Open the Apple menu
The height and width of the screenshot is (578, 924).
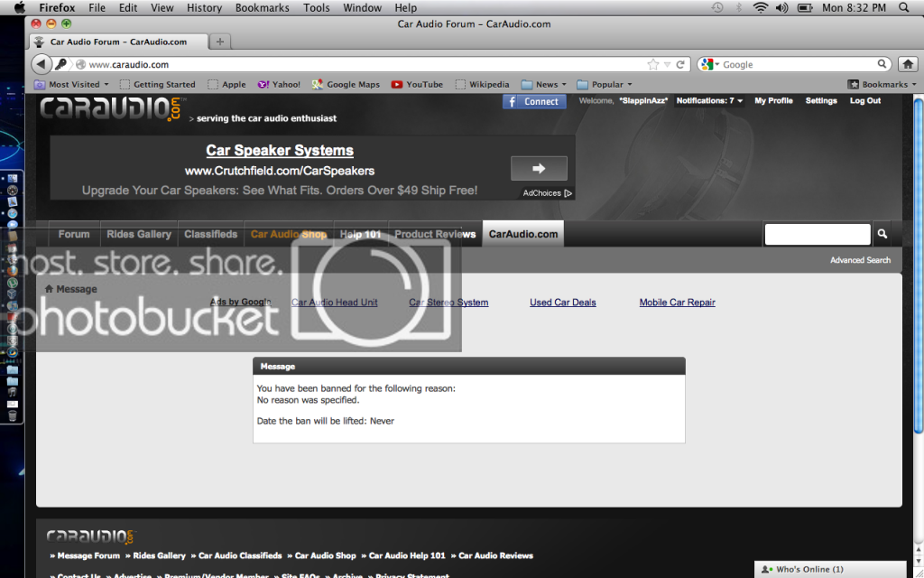click(20, 7)
